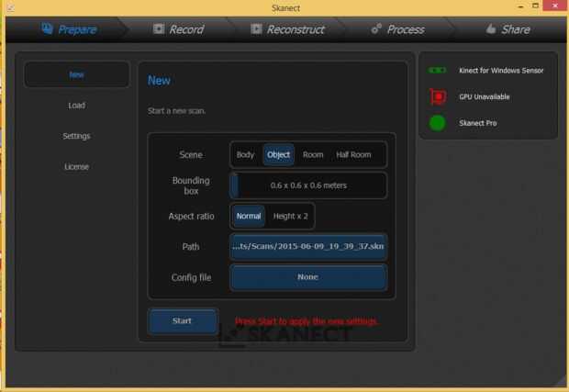
Task: Click the GPU Unavailable red icon
Action: click(x=438, y=96)
